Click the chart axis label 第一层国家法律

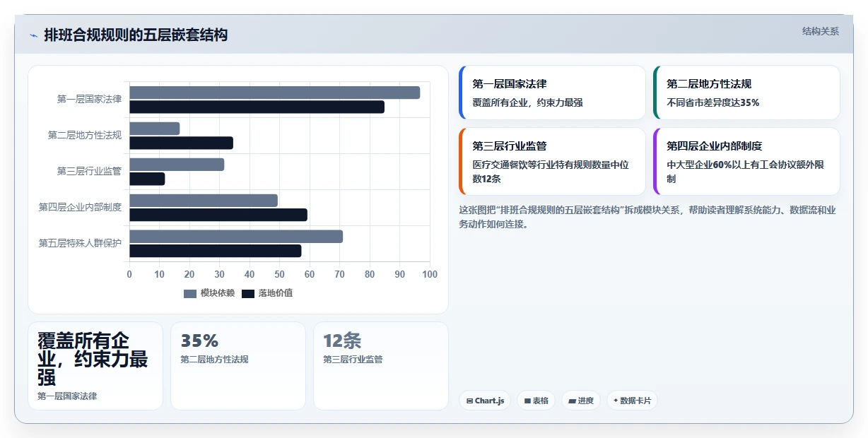[x=89, y=100]
